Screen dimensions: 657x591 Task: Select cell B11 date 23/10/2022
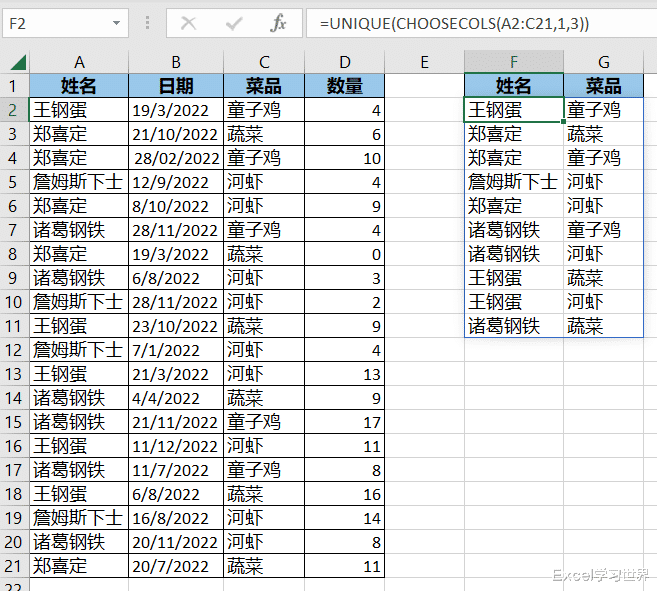click(176, 326)
